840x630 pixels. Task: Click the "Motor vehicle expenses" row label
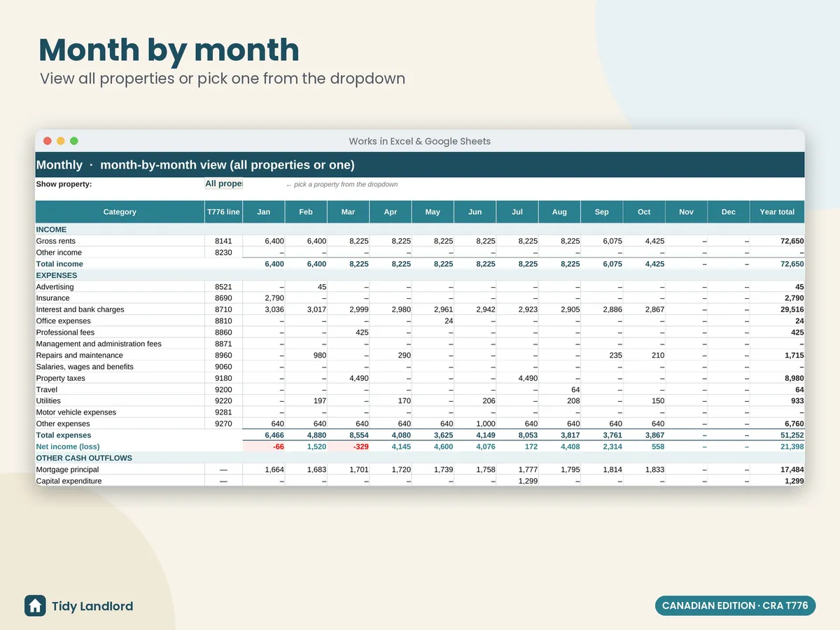coord(76,412)
